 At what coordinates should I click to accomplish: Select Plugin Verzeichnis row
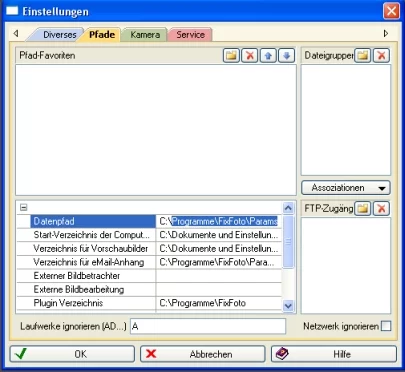coord(149,303)
